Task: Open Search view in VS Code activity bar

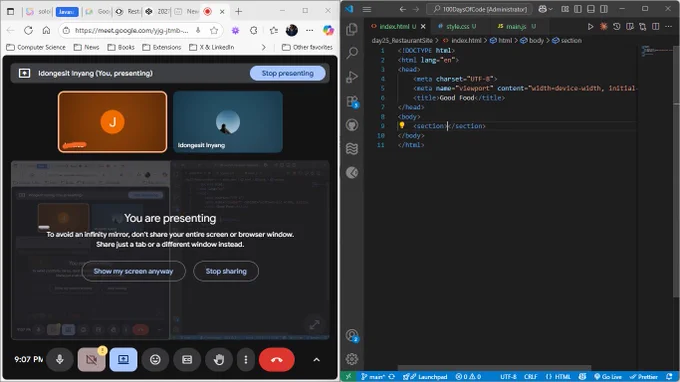Action: [x=352, y=53]
